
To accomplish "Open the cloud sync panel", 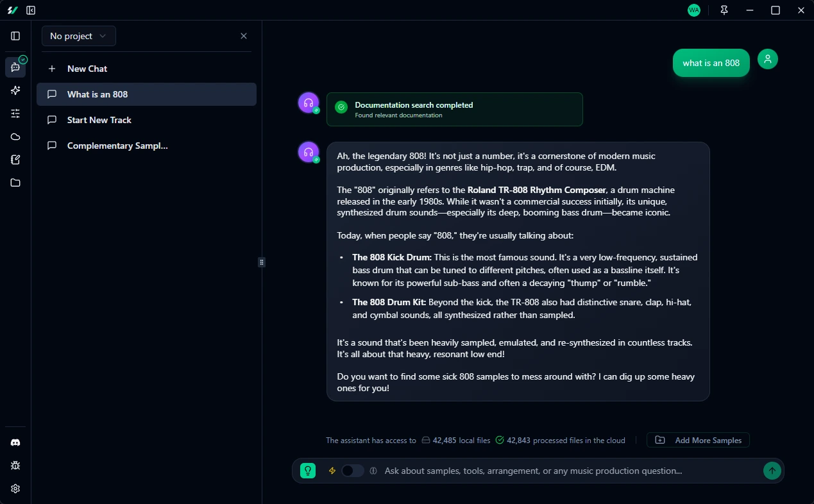I will point(15,137).
